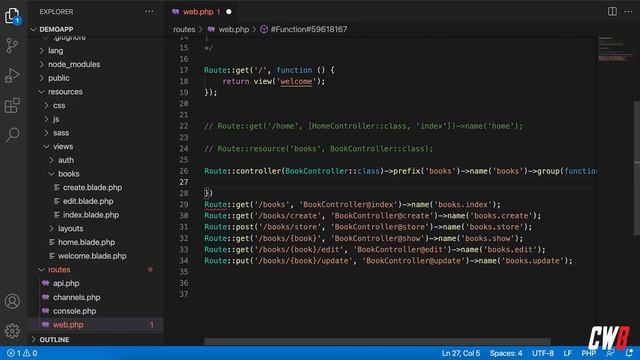Open the Manage gear menu
The image size is (640, 360).
(12, 331)
